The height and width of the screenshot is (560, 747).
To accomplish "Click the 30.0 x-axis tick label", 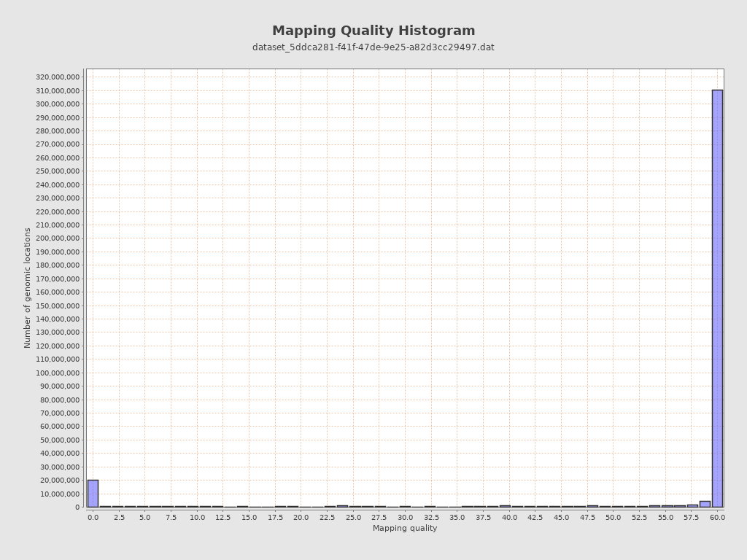I will (x=405, y=518).
